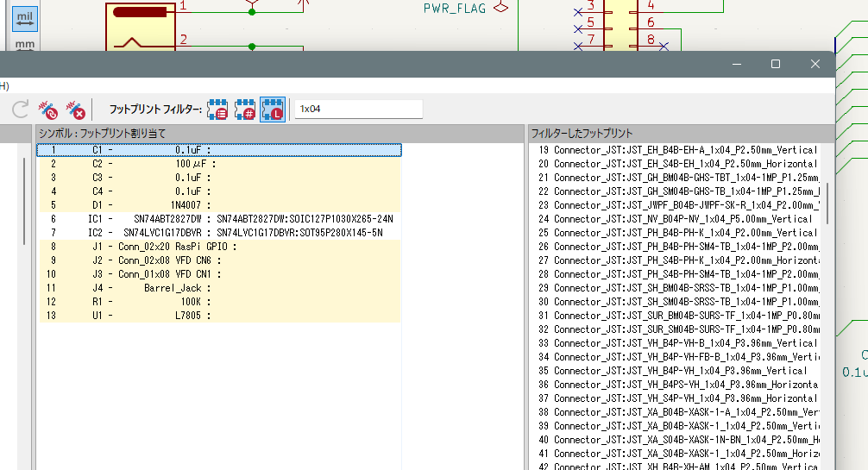The height and width of the screenshot is (470, 868).
Task: Choose footprint JST_XA_B04B-XASK-1-A
Action: coord(677,412)
